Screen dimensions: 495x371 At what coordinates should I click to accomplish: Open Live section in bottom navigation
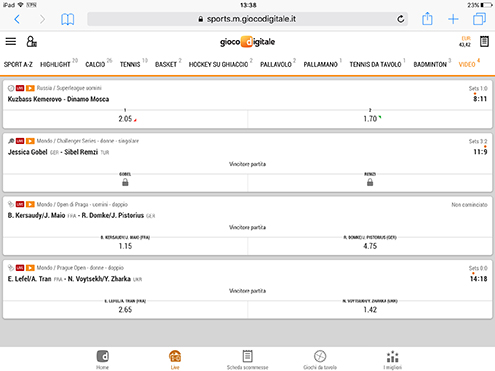point(175,360)
